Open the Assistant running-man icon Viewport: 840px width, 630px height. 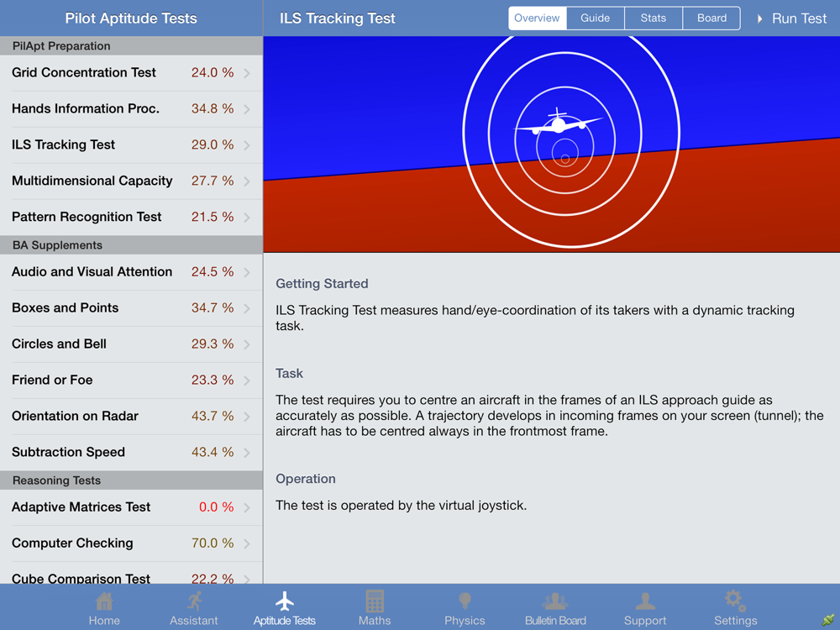195,601
